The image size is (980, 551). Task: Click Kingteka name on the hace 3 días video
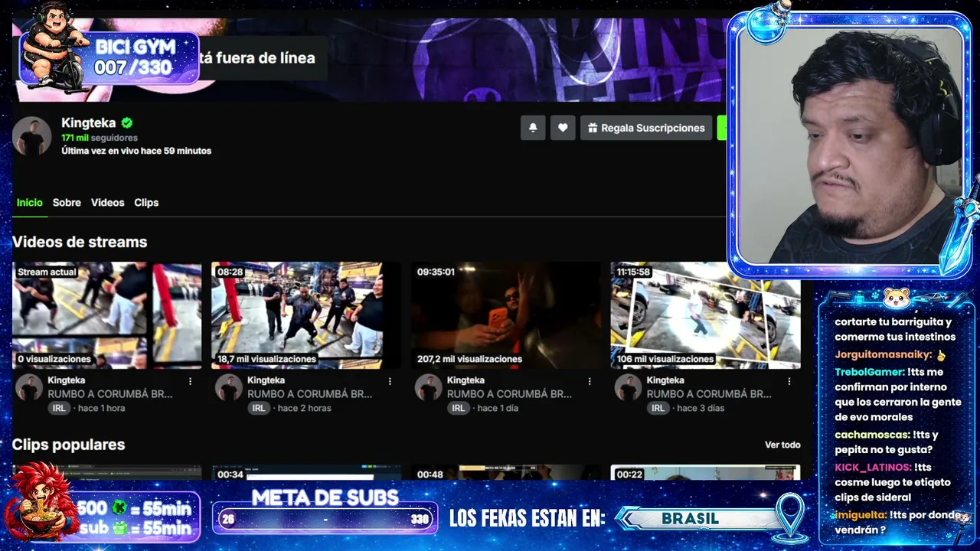click(665, 380)
